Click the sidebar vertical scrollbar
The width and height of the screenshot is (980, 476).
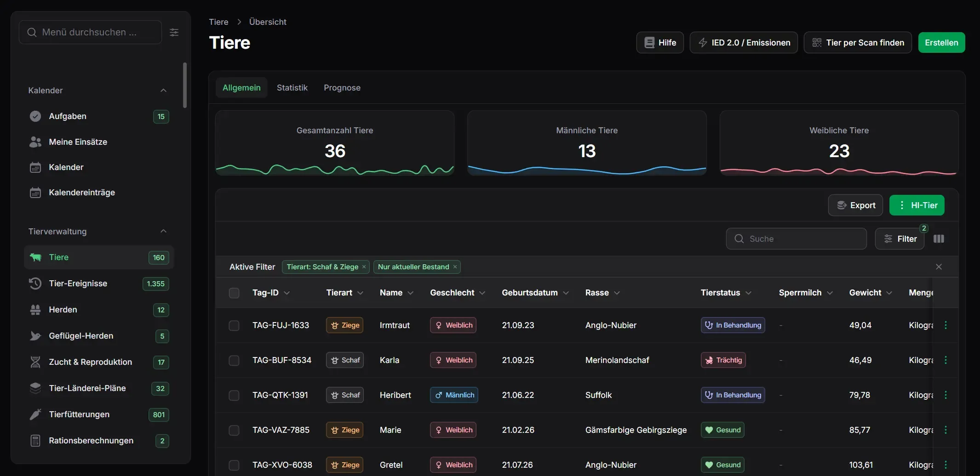click(x=185, y=85)
